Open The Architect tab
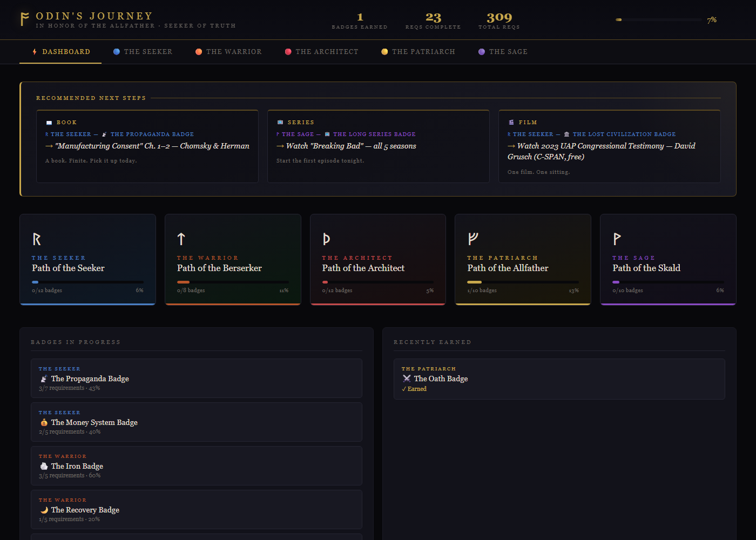Viewport: 756px width, 540px height. [321, 52]
